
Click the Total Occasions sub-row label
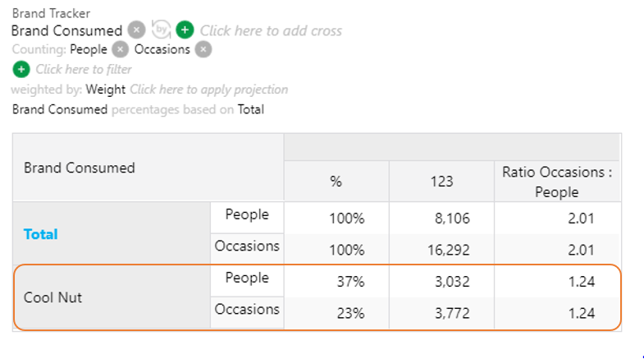coord(247,246)
